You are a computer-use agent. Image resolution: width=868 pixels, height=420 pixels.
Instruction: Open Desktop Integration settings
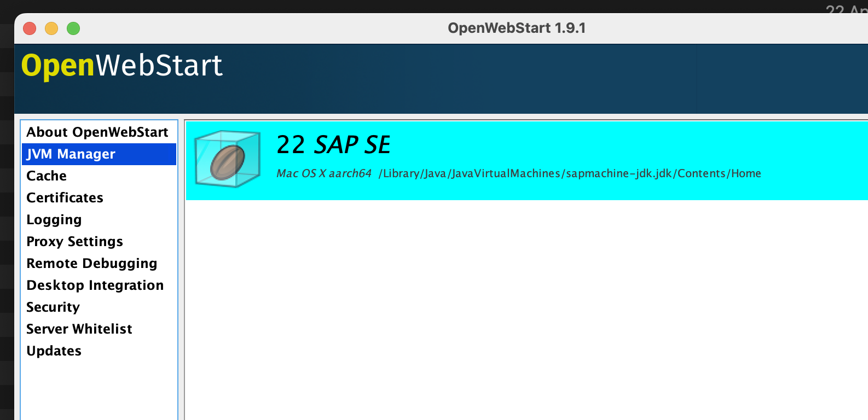click(99, 285)
